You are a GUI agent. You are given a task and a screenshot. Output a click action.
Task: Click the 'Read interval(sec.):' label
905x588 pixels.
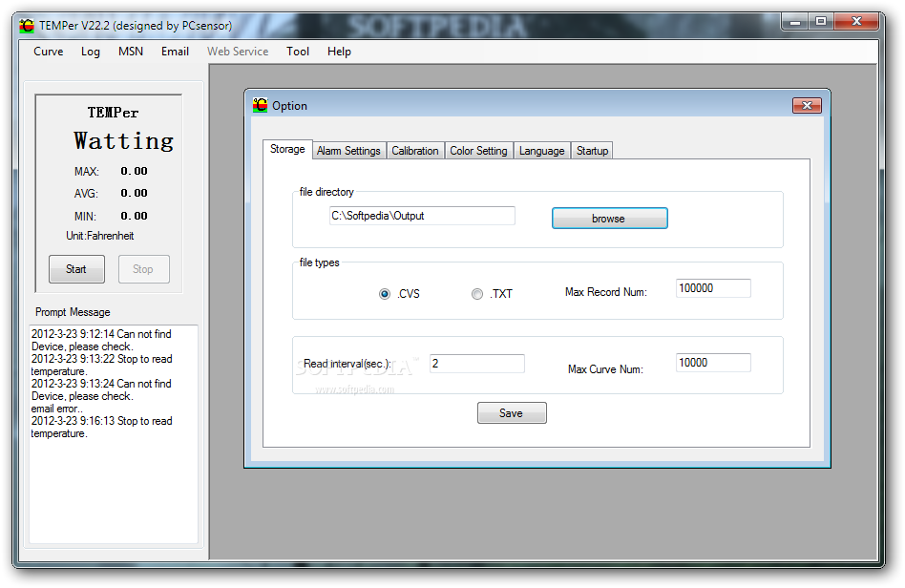tap(347, 364)
